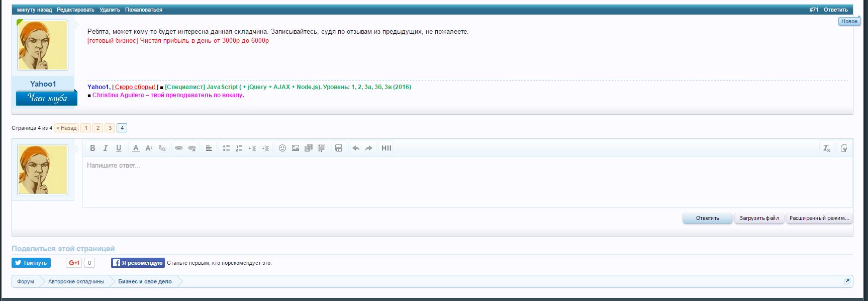
Task: Click the Facebook Я рекомендую button
Action: pos(138,263)
